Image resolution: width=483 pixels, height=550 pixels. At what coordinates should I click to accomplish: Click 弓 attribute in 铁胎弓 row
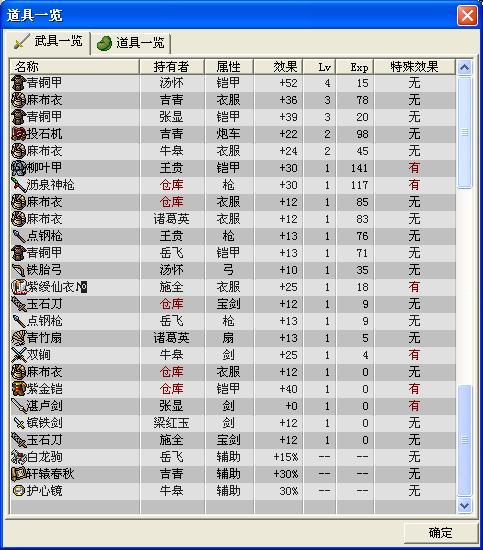pyautogui.click(x=228, y=270)
